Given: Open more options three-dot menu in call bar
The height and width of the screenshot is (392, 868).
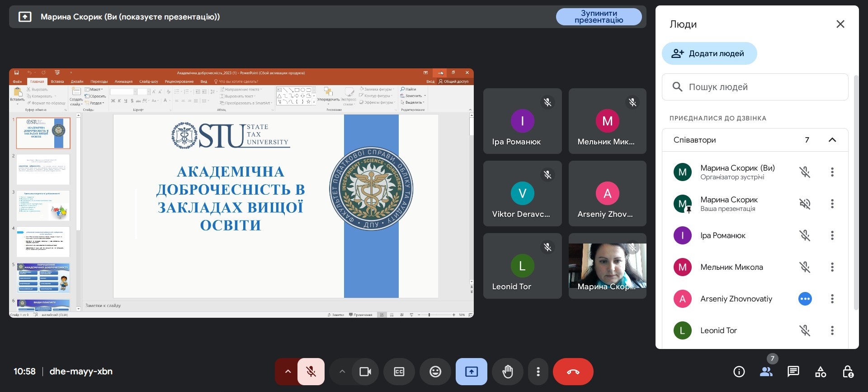Looking at the screenshot, I should click(x=538, y=372).
